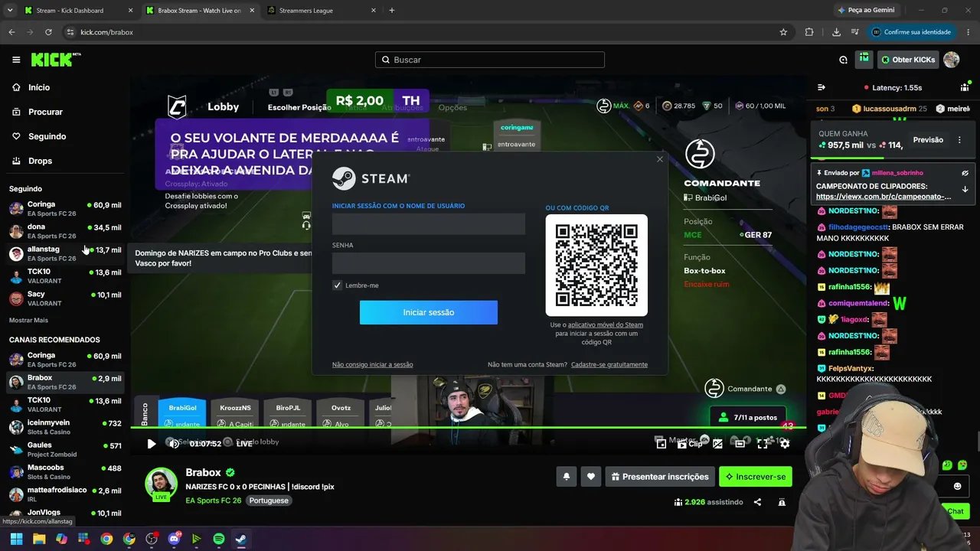Open the Chrome tab search dropdown
Image resolution: width=980 pixels, height=551 pixels.
[x=10, y=10]
